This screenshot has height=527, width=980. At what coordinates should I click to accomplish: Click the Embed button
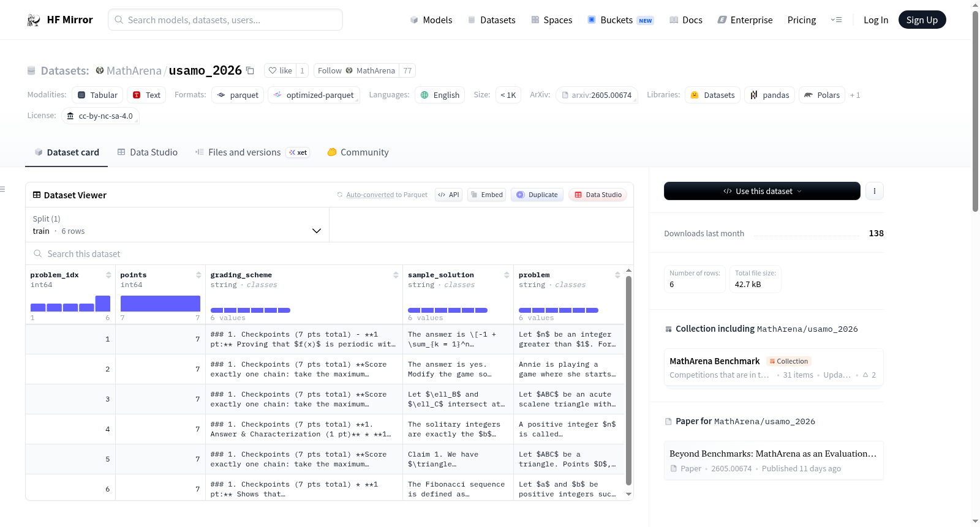(486, 195)
